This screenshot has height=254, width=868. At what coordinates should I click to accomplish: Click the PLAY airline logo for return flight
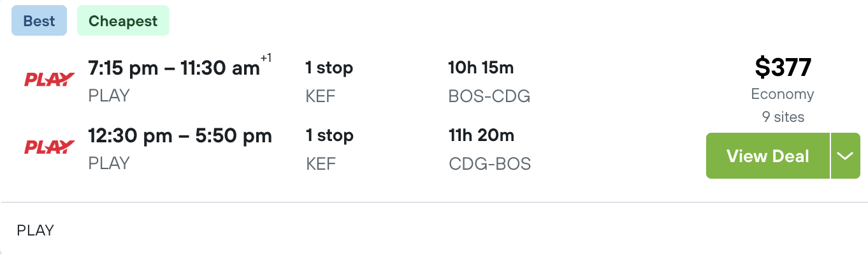click(50, 147)
